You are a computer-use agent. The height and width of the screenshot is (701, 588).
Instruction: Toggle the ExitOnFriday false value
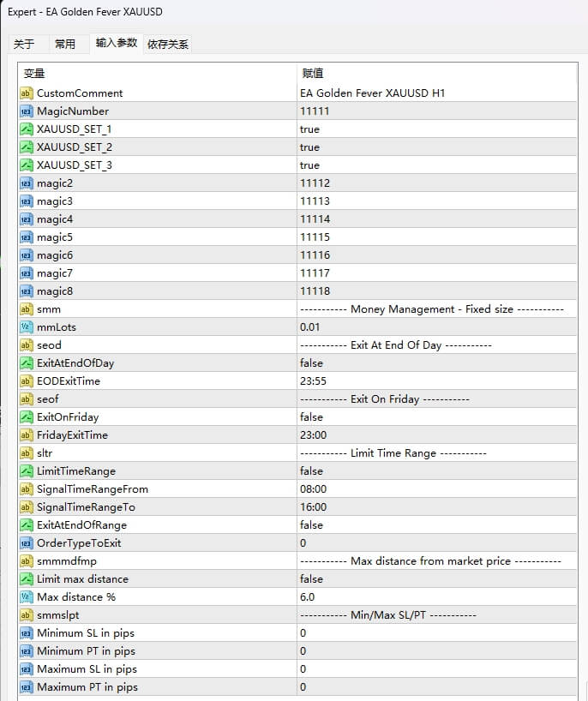click(311, 416)
